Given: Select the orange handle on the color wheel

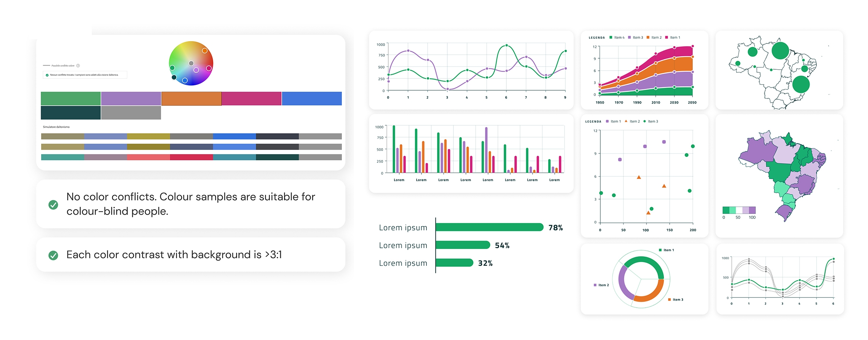Looking at the screenshot, I should [x=205, y=51].
